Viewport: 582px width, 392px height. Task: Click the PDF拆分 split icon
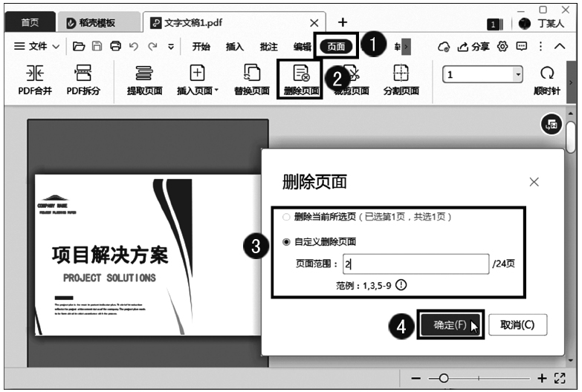pos(83,73)
